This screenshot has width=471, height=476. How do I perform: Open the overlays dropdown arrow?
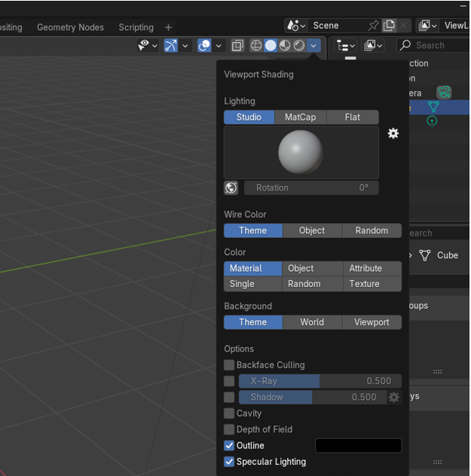tap(219, 46)
